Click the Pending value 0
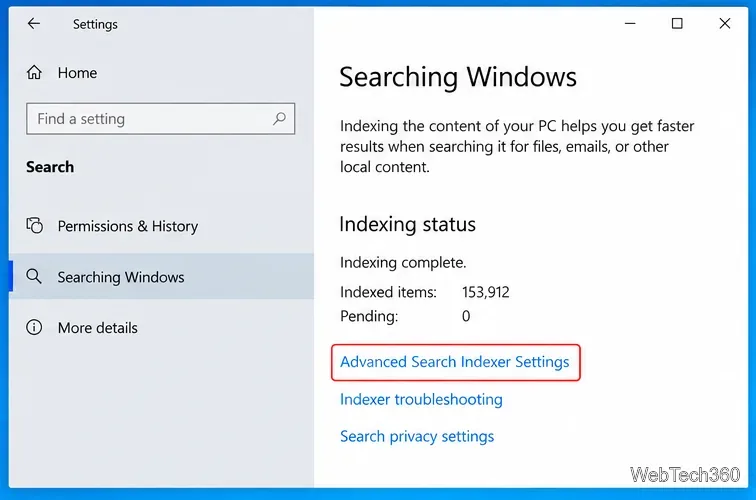 (x=466, y=316)
